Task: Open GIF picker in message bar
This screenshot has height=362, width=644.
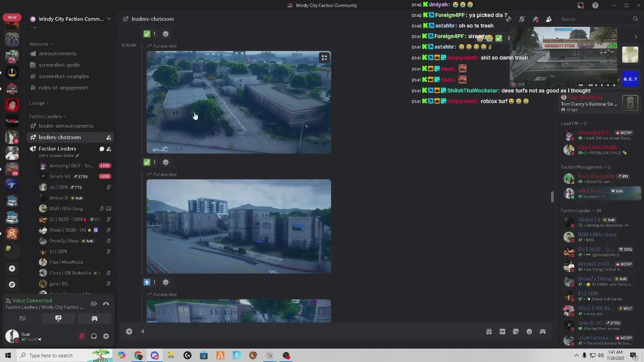Action: [x=502, y=331]
